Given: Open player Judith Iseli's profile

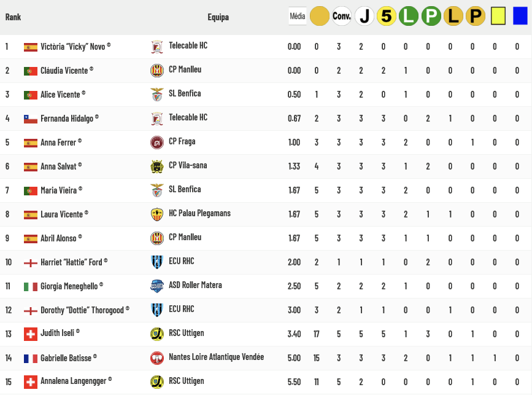Looking at the screenshot, I should [57, 333].
